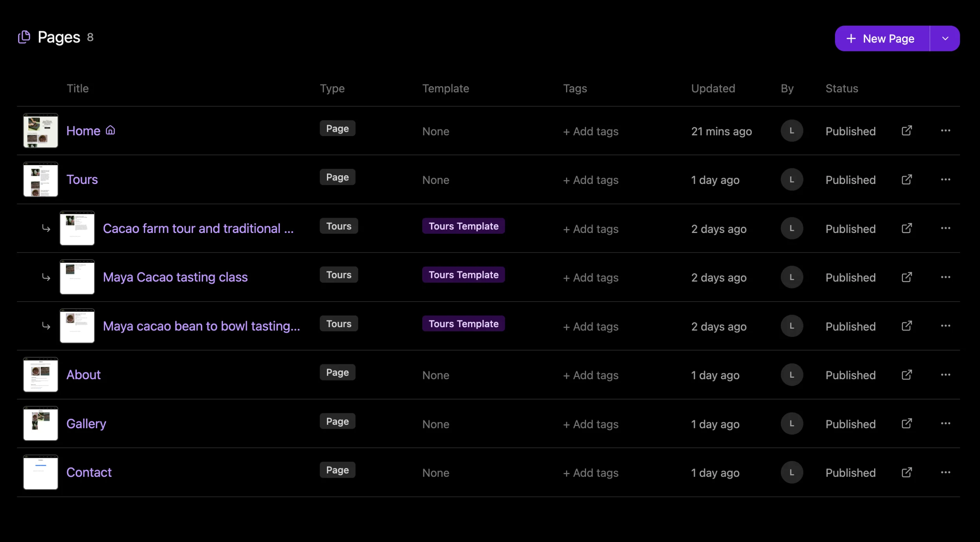Open Cacao farm tour and traditional page

(x=198, y=228)
